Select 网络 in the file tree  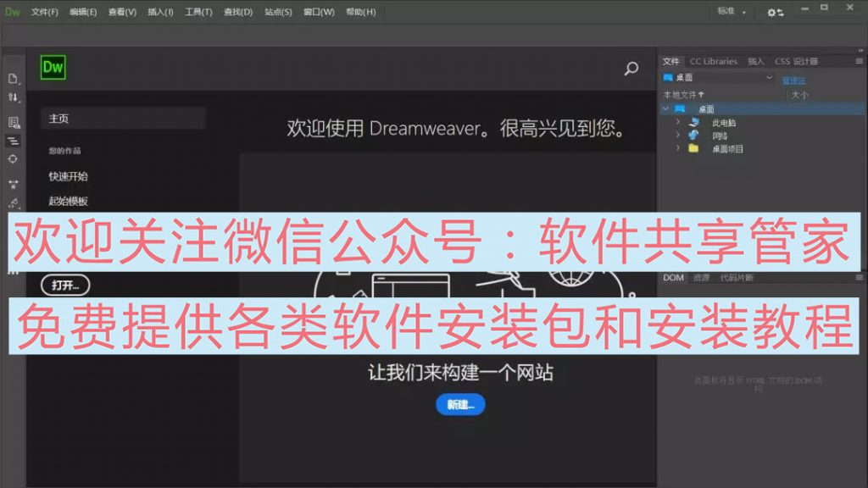pyautogui.click(x=720, y=136)
